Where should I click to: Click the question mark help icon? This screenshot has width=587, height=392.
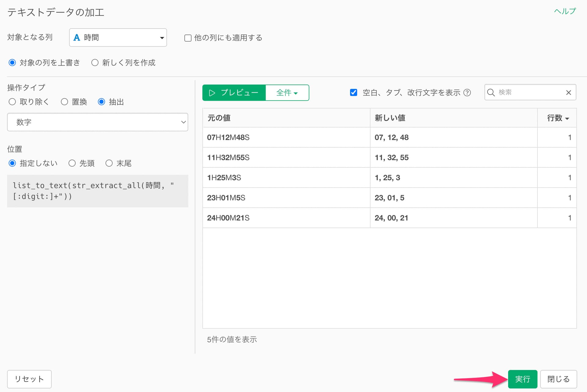[x=467, y=93]
